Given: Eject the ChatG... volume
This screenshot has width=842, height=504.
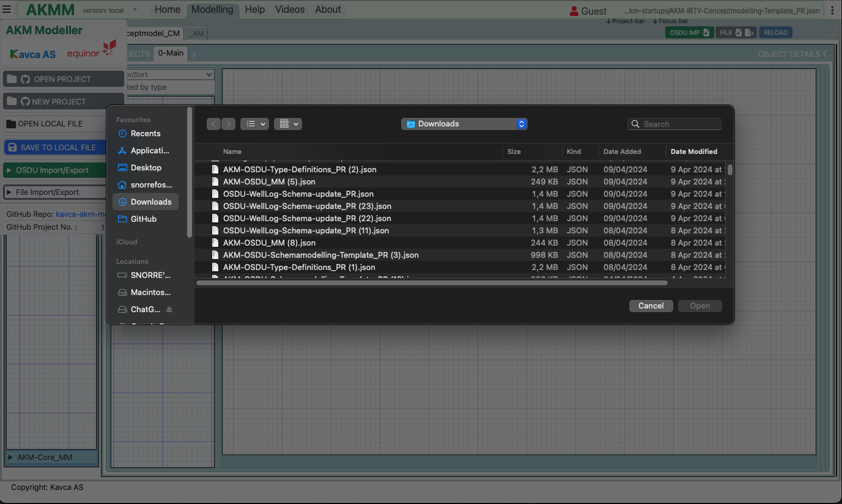Looking at the screenshot, I should 169,309.
